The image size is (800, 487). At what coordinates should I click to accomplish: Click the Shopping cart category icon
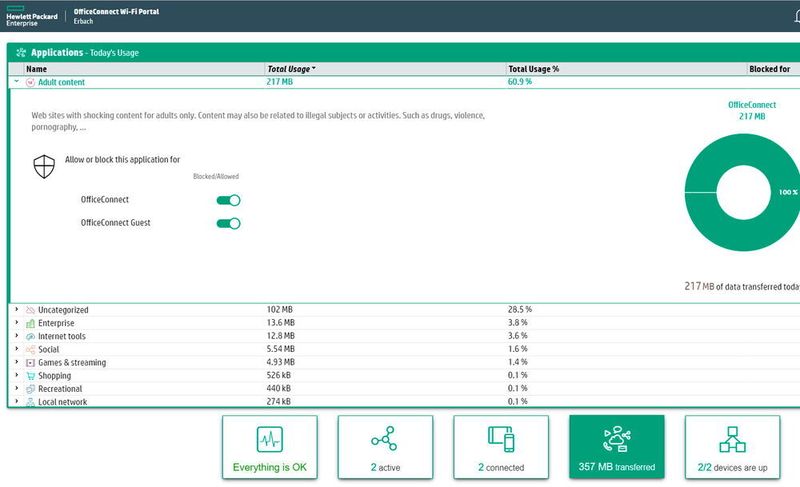click(30, 376)
